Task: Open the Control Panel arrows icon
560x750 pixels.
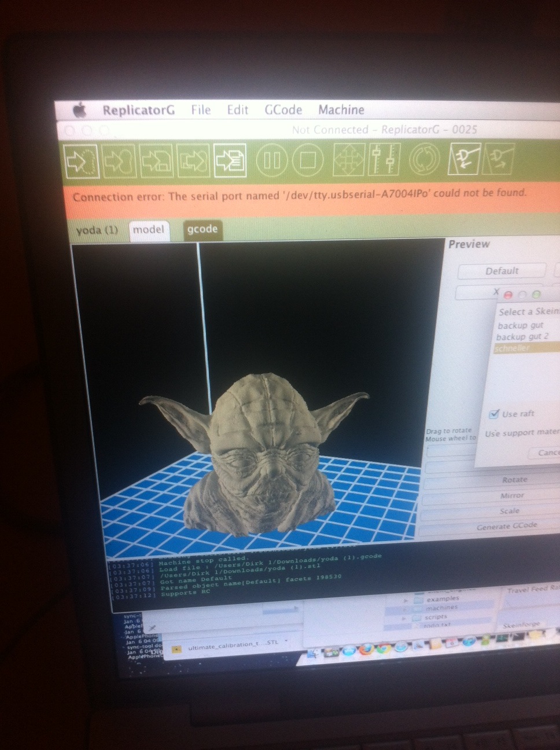Action: pos(349,159)
